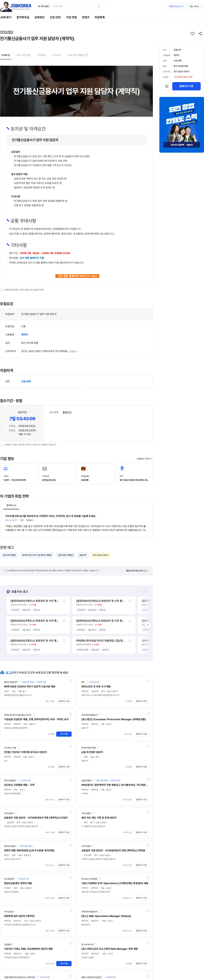Star the [토스뱅크] Consumer Protection Manager posting
The height and width of the screenshot is (980, 204).
(148, 714)
